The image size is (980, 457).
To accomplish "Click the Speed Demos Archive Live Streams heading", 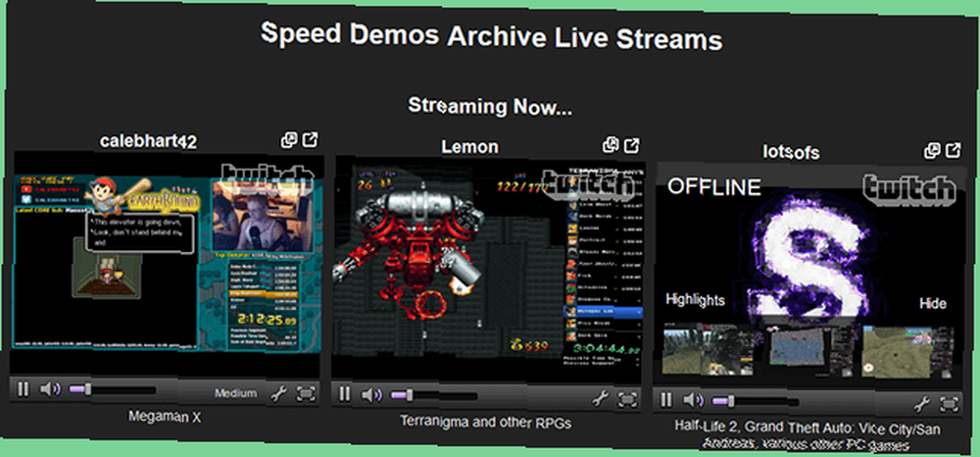I will point(491,36).
